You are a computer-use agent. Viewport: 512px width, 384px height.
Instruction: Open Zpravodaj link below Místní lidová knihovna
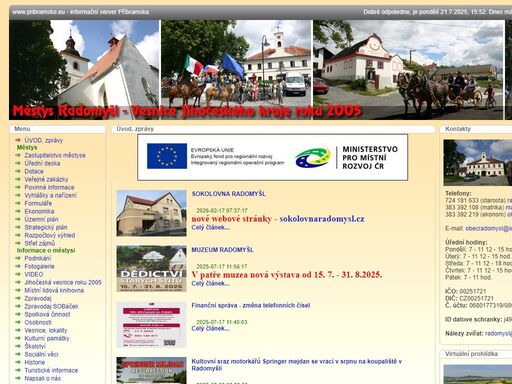pyautogui.click(x=38, y=298)
